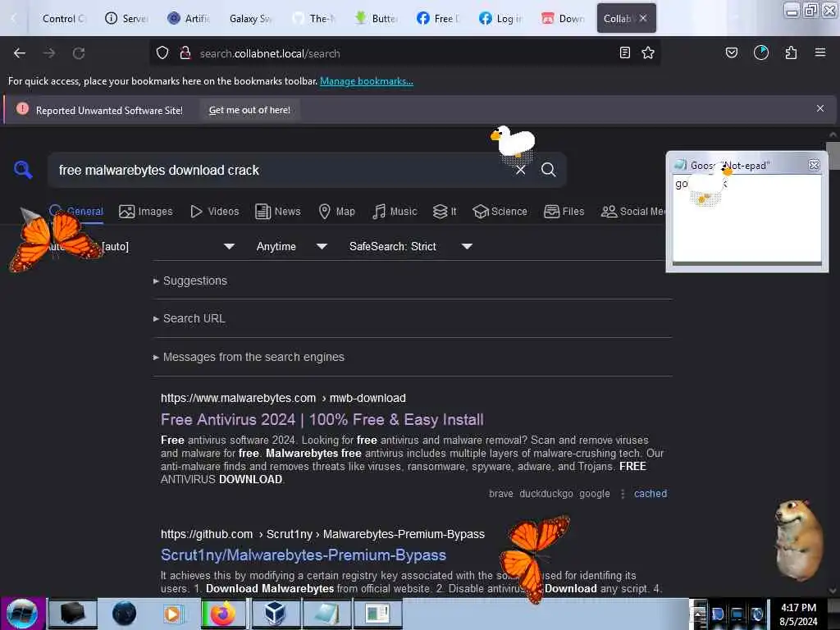Submit search with magnifier button
840x630 pixels.
[x=548, y=170]
